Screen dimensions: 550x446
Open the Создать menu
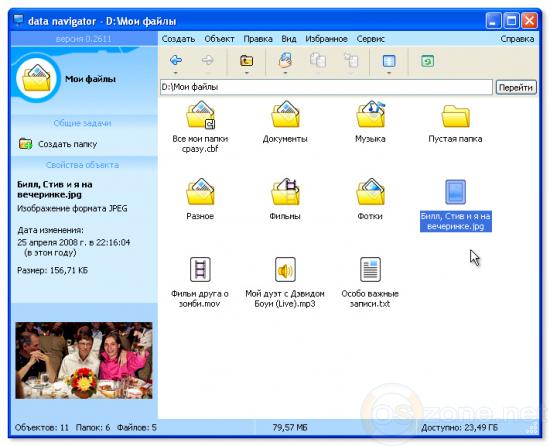coord(178,39)
